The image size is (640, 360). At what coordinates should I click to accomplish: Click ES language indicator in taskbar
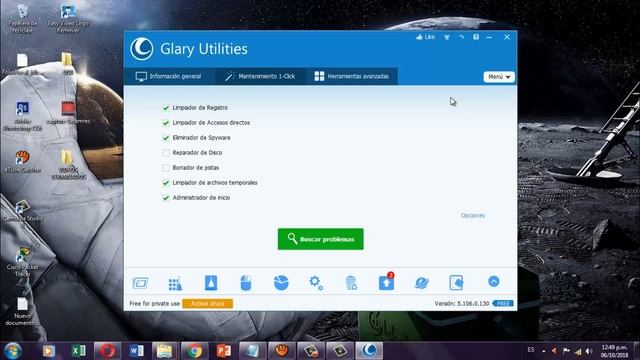pyautogui.click(x=531, y=350)
